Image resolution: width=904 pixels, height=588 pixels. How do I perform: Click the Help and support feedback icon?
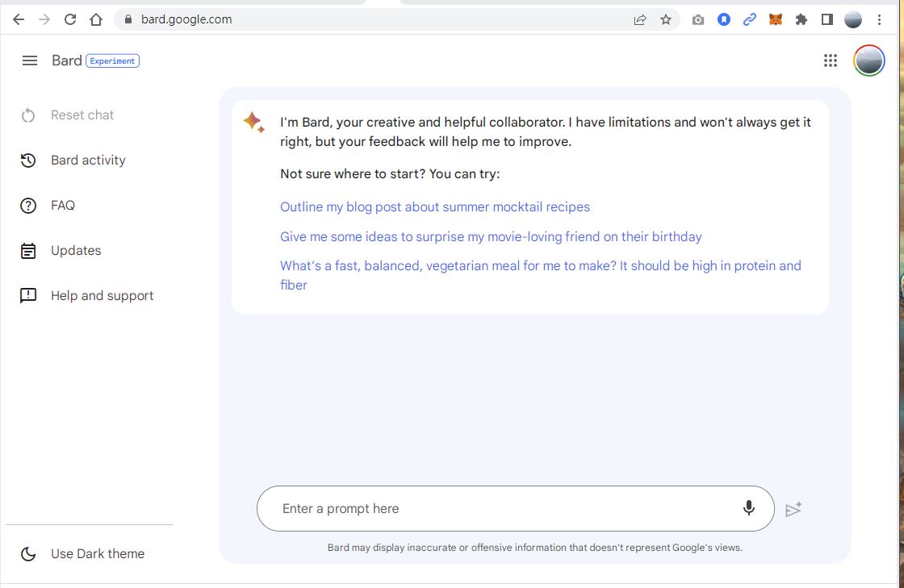tap(28, 295)
